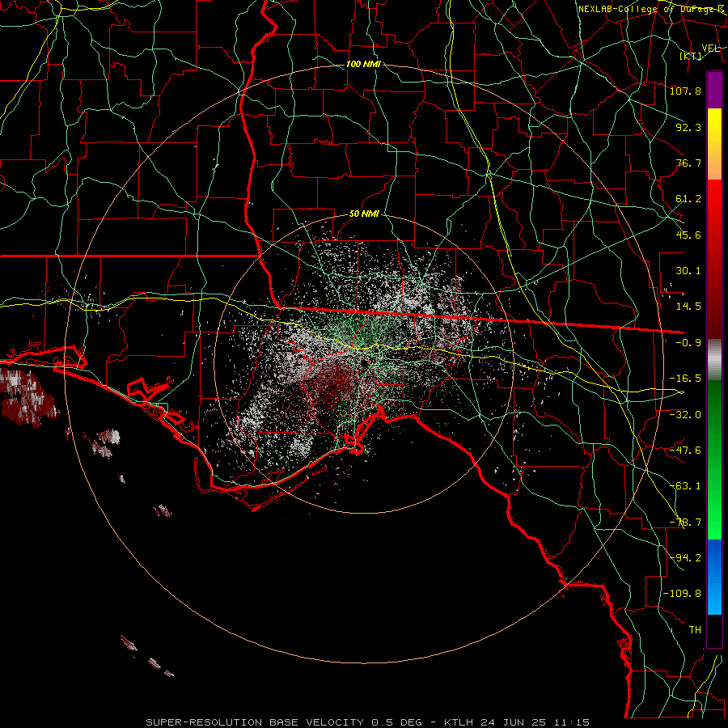Click the -94.2 legend value
The height and width of the screenshot is (728, 728).
(x=685, y=557)
